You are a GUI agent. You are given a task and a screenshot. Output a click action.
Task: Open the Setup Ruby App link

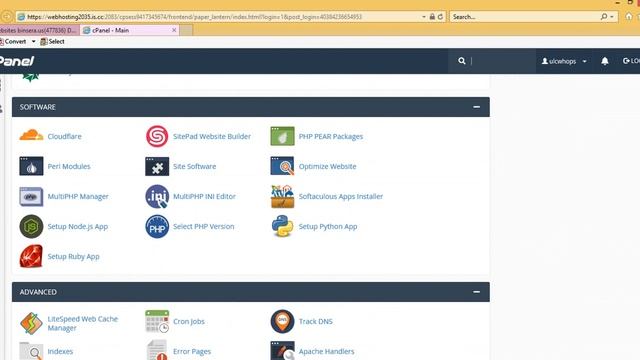pos(73,256)
